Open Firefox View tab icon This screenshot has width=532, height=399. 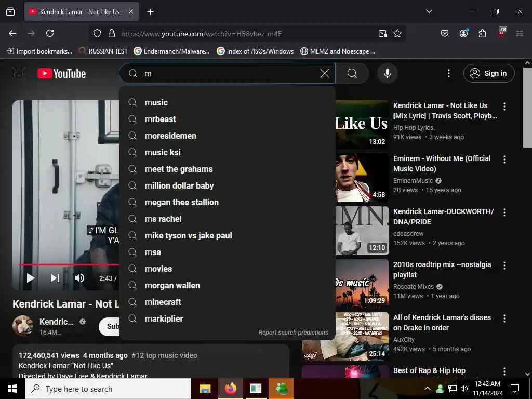[10, 11]
